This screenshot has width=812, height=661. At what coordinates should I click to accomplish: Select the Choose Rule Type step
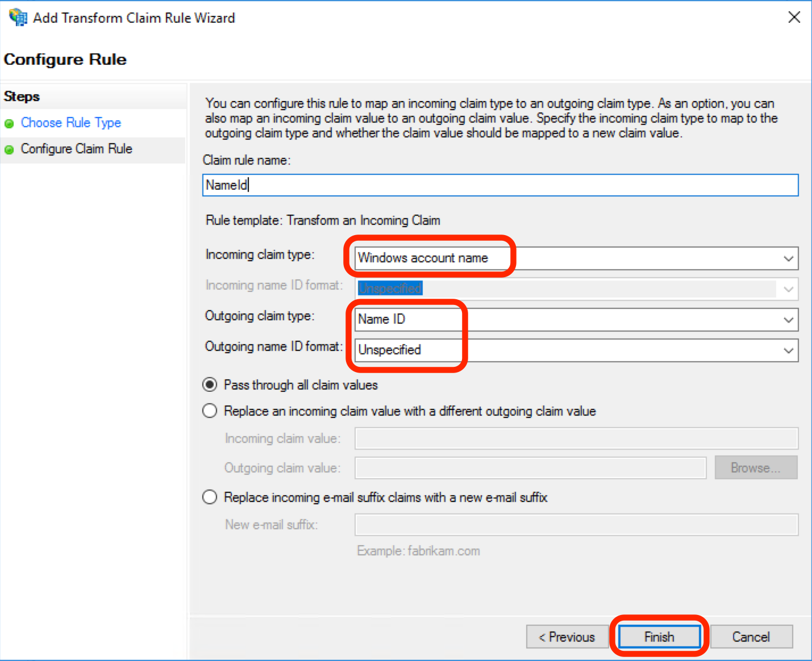click(x=70, y=123)
